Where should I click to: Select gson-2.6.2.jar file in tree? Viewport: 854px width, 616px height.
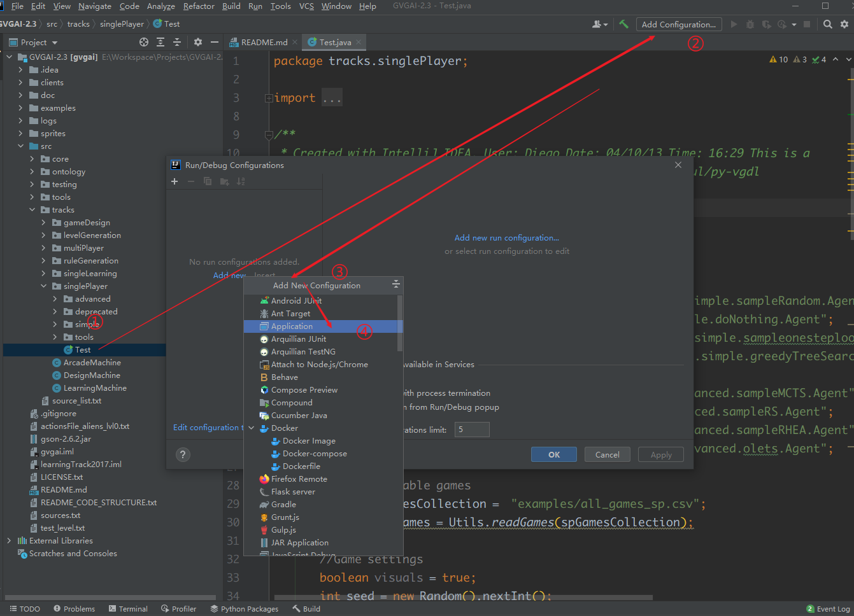[x=66, y=439]
